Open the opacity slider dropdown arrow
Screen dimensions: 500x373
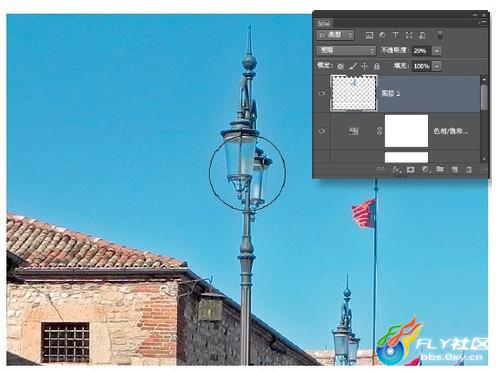[x=437, y=51]
